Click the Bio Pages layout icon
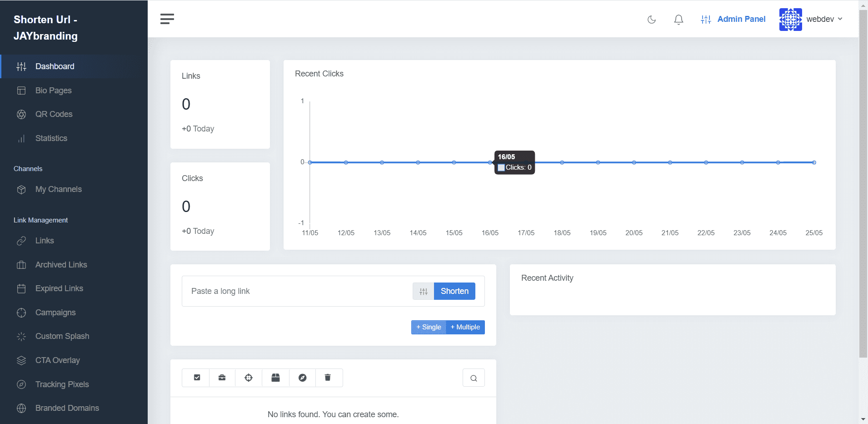Image resolution: width=868 pixels, height=424 pixels. (x=21, y=91)
